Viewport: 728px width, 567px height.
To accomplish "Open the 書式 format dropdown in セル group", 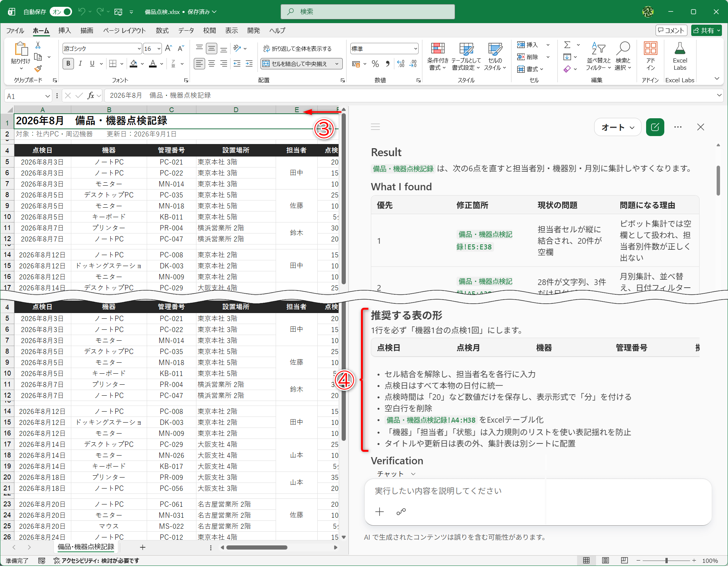I will (x=530, y=69).
